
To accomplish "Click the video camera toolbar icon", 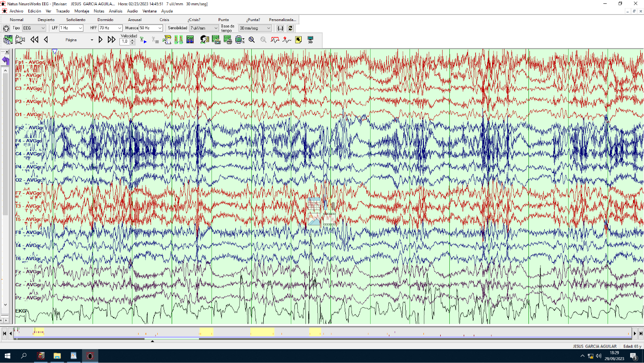I will (19, 40).
